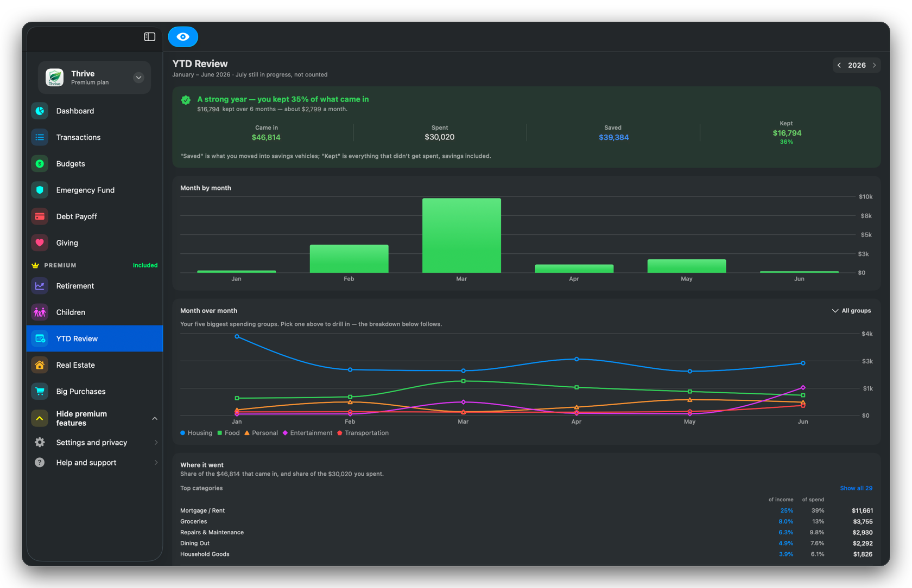Viewport: 912px width, 588px height.
Task: Select the Repairs & Maintenance category row
Action: pyautogui.click(x=527, y=532)
